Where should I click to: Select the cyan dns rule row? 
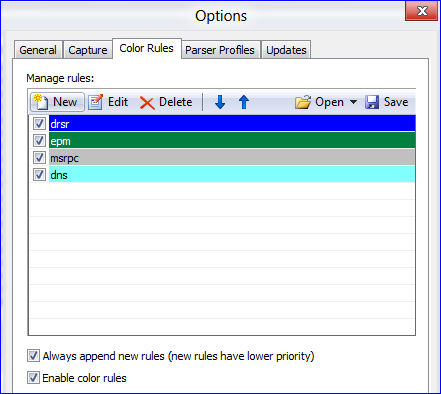point(232,174)
